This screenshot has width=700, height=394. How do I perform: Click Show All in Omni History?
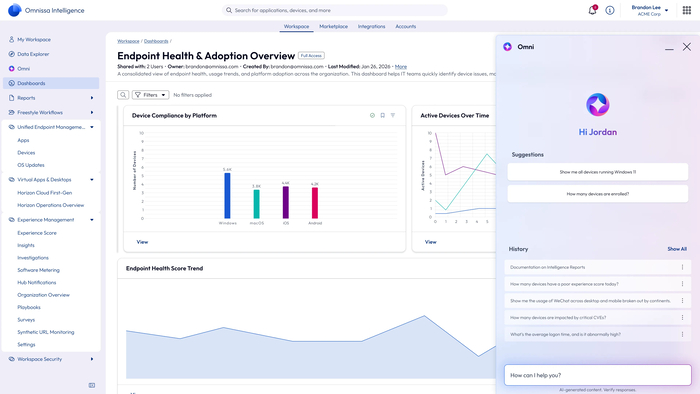pos(677,249)
